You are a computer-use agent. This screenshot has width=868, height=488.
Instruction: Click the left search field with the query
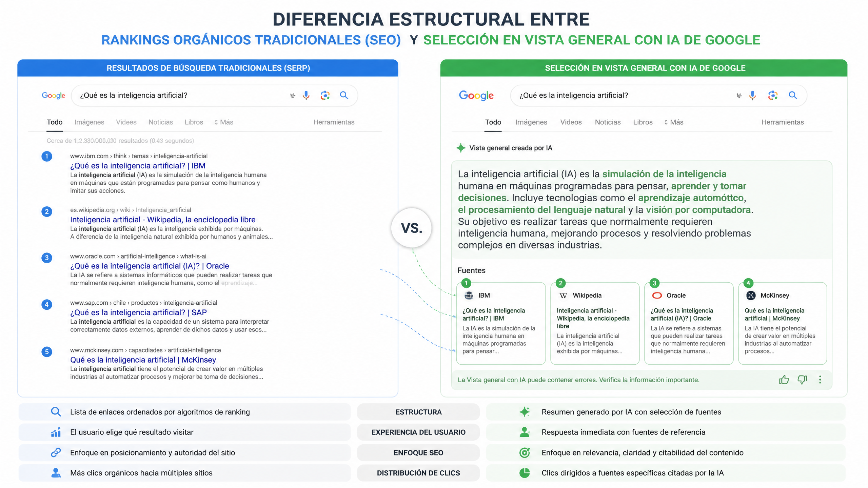tap(214, 96)
